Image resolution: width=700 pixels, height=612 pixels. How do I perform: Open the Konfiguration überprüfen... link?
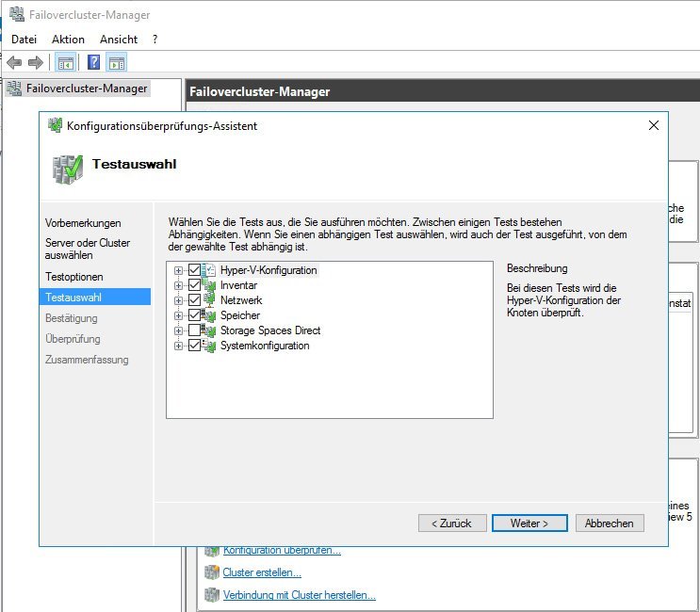coord(282,552)
